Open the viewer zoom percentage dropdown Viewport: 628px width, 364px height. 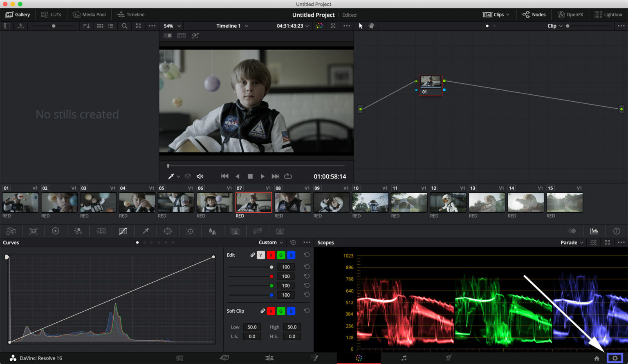pyautogui.click(x=172, y=26)
